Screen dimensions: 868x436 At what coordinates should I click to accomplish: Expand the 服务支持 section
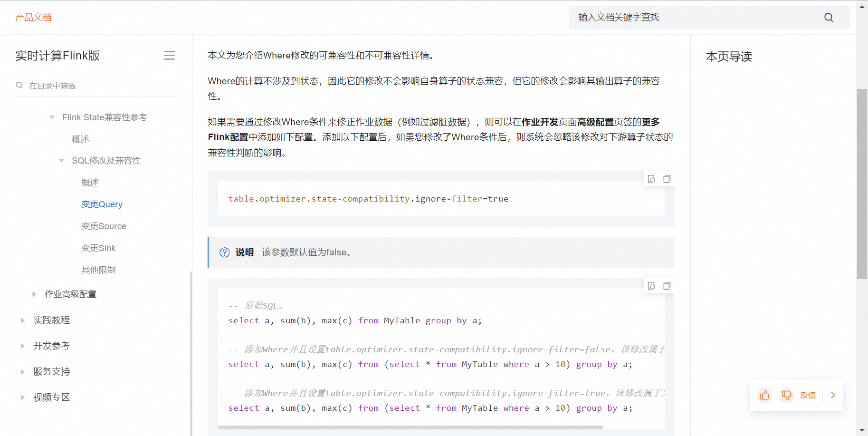pos(22,372)
